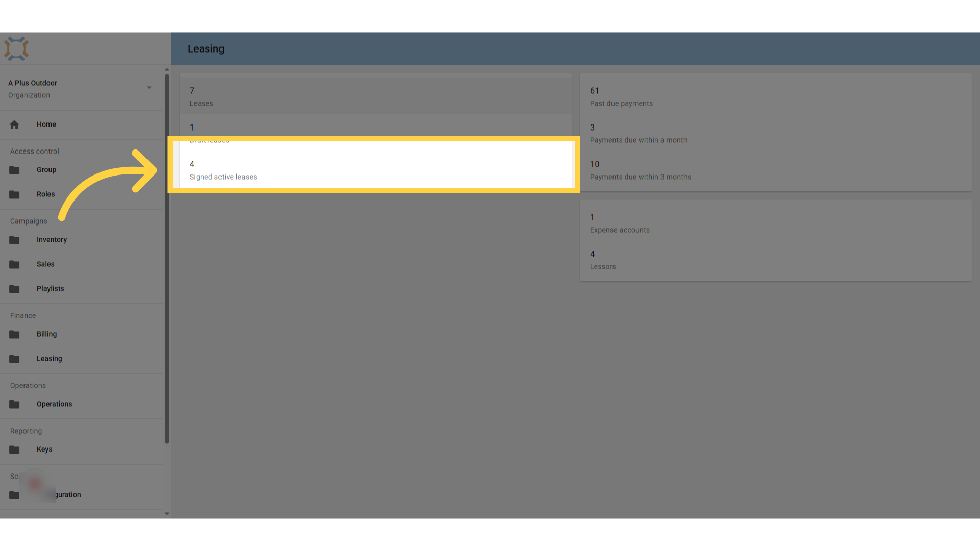Click the app logo icon in top-left
Image resolution: width=980 pixels, height=551 pixels.
(16, 48)
